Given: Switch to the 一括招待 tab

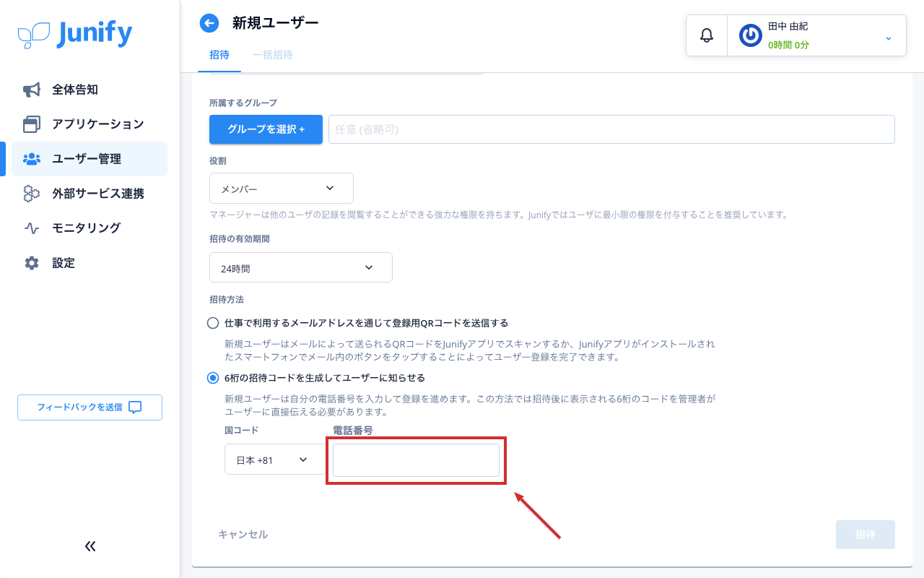Looking at the screenshot, I should tap(273, 55).
